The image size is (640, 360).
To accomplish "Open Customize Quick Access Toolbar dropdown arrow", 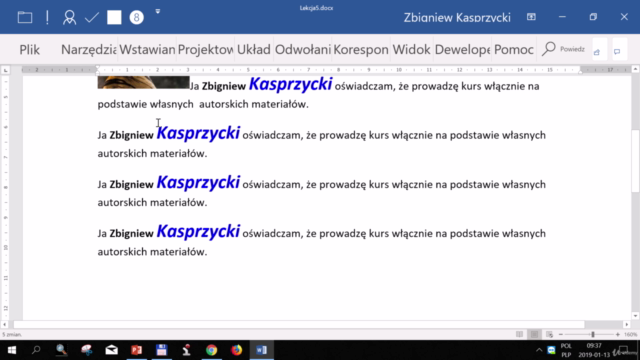I will tap(158, 11).
